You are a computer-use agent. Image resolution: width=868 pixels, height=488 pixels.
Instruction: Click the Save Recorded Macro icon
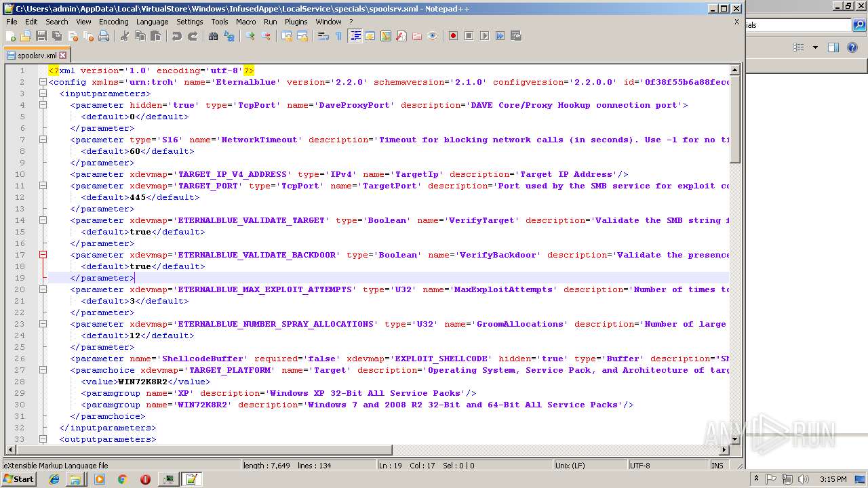(x=515, y=36)
